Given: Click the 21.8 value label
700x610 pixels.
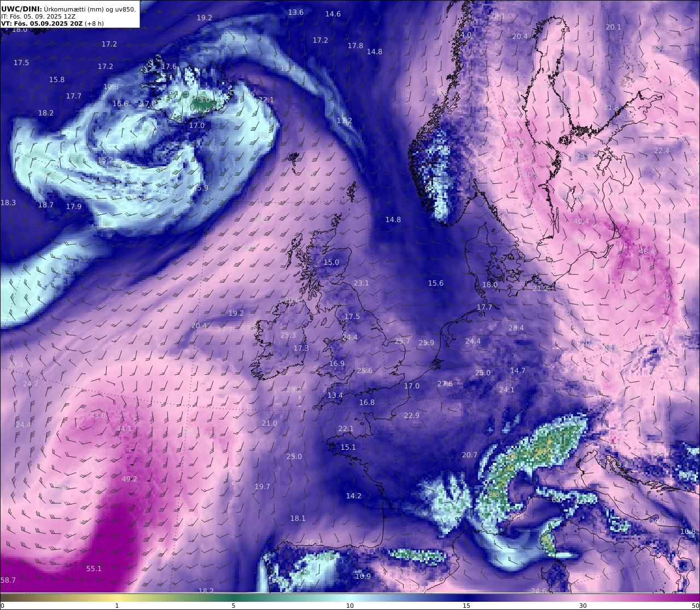Looking at the screenshot, I should click(x=611, y=108).
